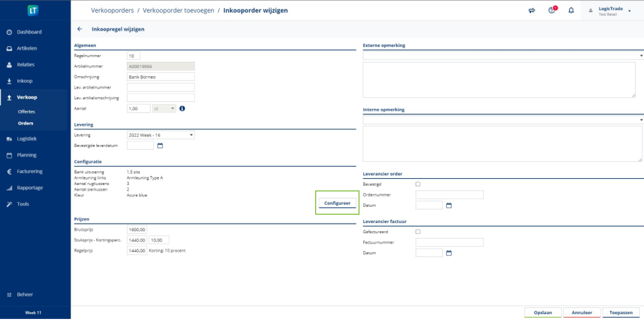Click the LT logo in sidebar
Screen dimensions: 644x320
click(x=34, y=11)
